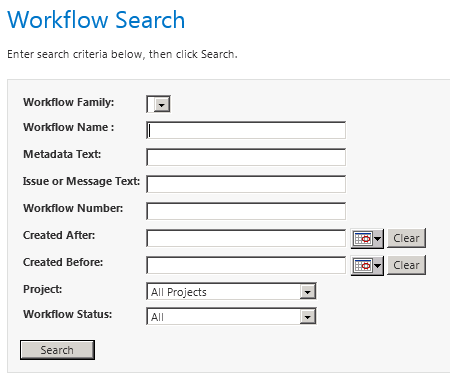
Task: Click the Workflow Search page heading
Action: pyautogui.click(x=96, y=20)
